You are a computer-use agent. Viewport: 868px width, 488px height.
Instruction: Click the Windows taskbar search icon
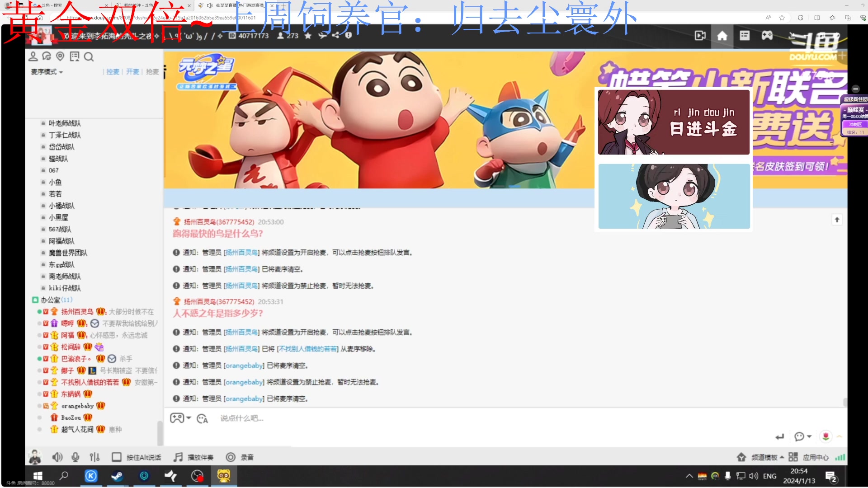[64, 476]
